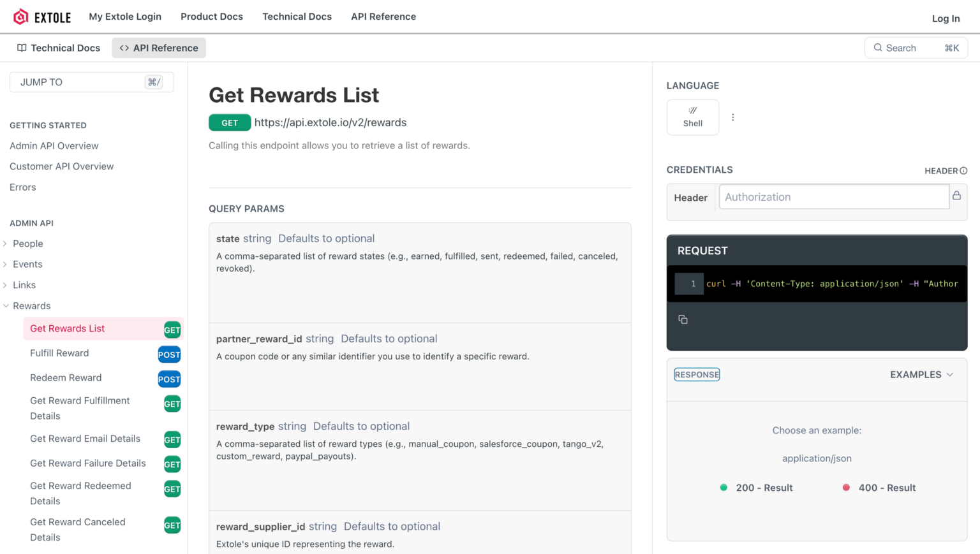Switch to the Technical Docs tab
The width and height of the screenshot is (980, 554).
[59, 48]
